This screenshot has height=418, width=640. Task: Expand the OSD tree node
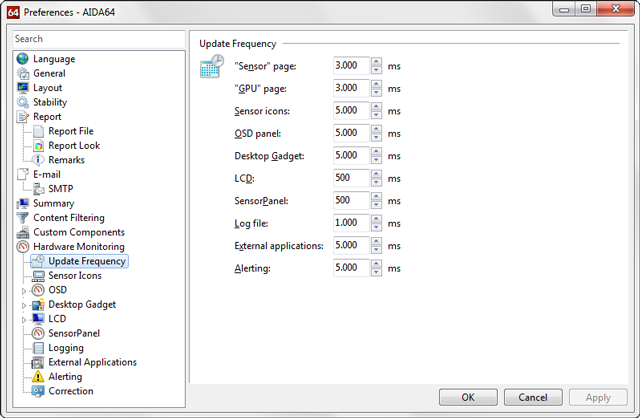23,290
